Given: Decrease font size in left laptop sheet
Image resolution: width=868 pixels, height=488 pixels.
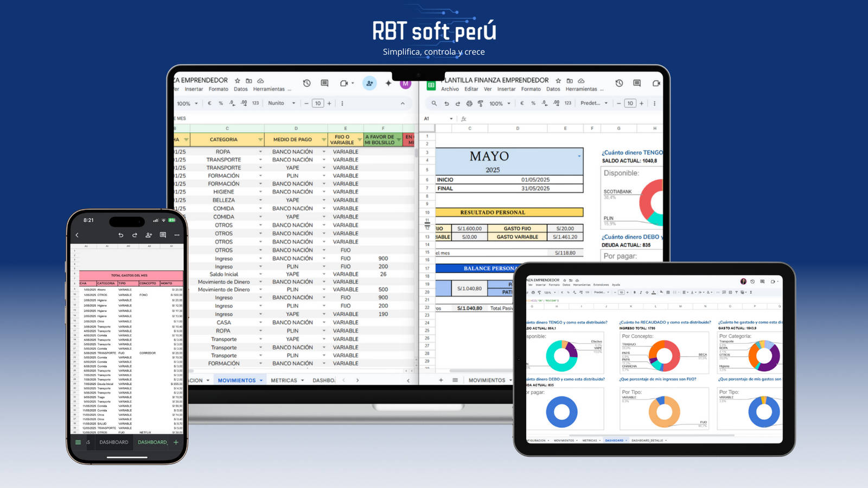Looking at the screenshot, I should pyautogui.click(x=307, y=103).
